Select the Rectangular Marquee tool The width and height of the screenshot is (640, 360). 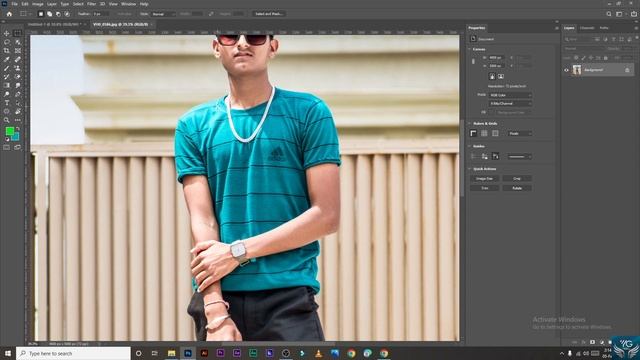18,33
